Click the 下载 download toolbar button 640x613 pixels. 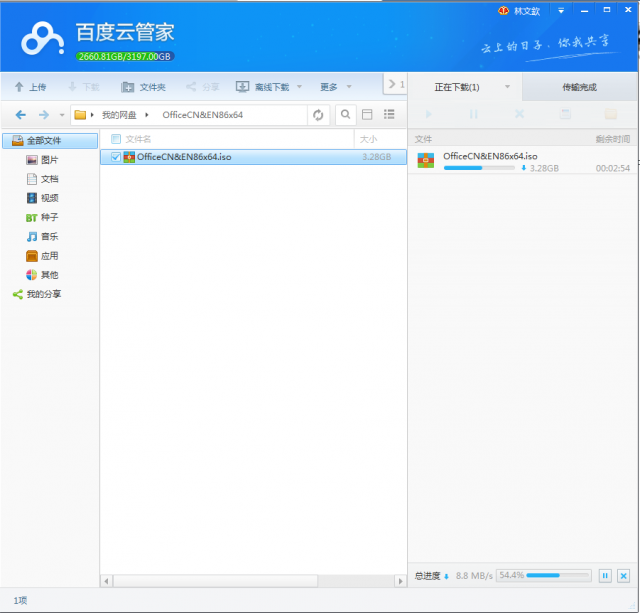(x=84, y=87)
